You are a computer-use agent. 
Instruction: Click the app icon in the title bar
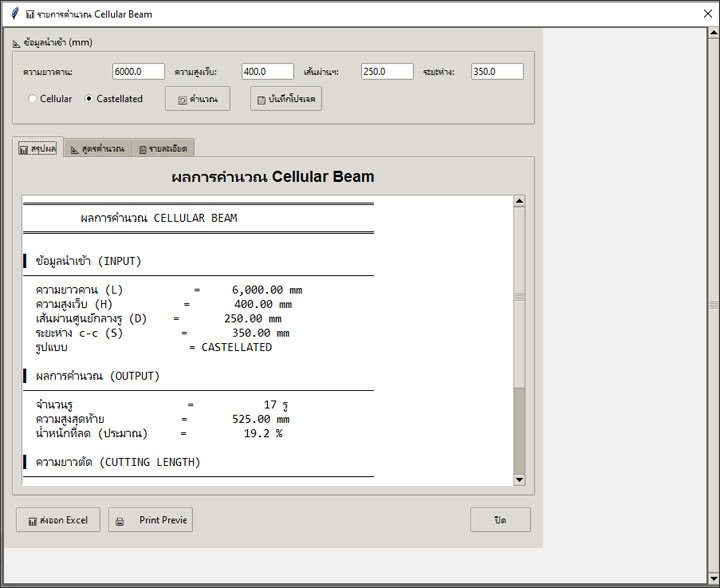[13, 14]
